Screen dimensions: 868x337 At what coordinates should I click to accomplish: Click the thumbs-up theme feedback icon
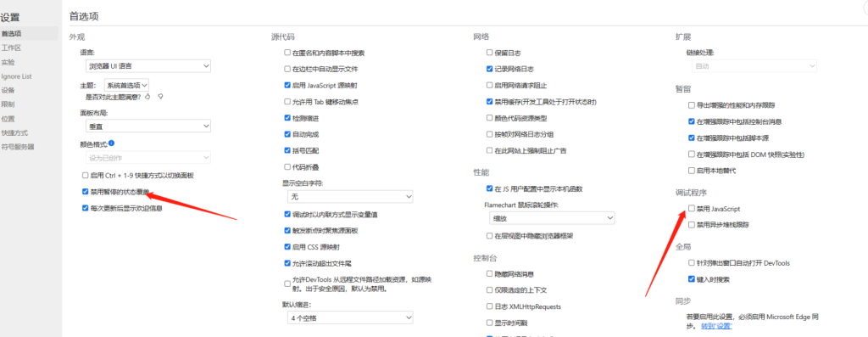(x=147, y=97)
